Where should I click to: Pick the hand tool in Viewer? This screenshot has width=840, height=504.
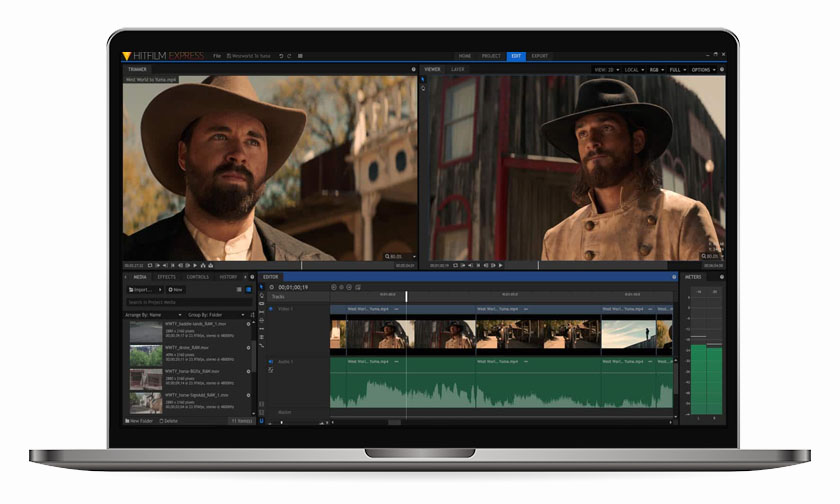pyautogui.click(x=423, y=88)
